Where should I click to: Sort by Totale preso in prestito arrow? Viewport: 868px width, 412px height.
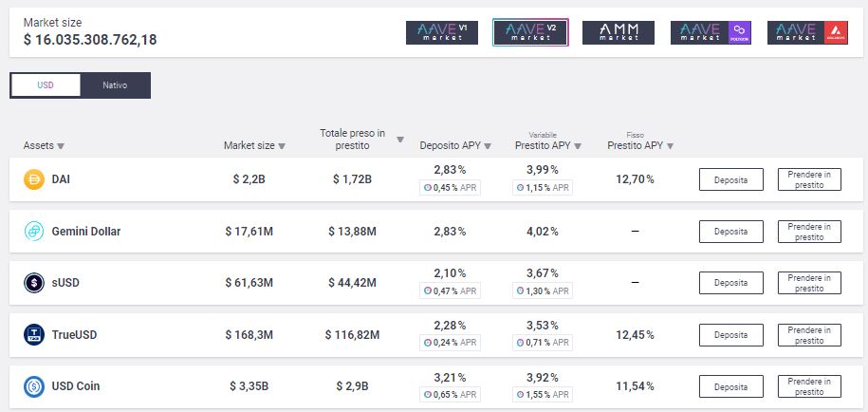coord(400,140)
